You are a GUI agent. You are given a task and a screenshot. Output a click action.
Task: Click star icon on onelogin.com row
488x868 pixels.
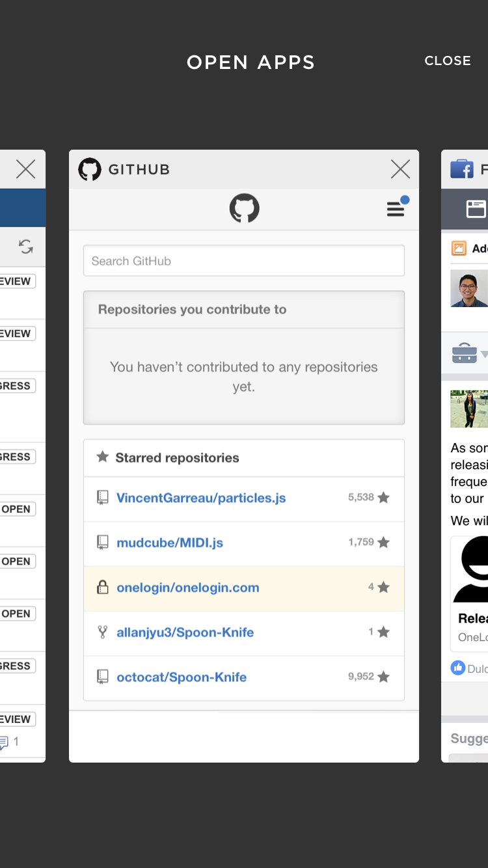point(384,587)
